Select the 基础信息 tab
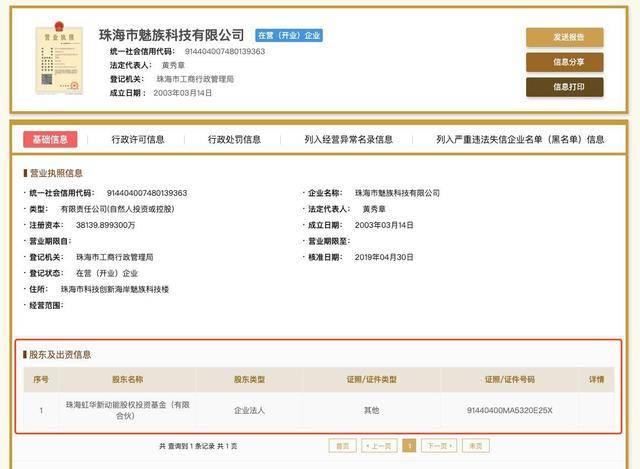Screen dimensions: 640x469 [x=50, y=139]
